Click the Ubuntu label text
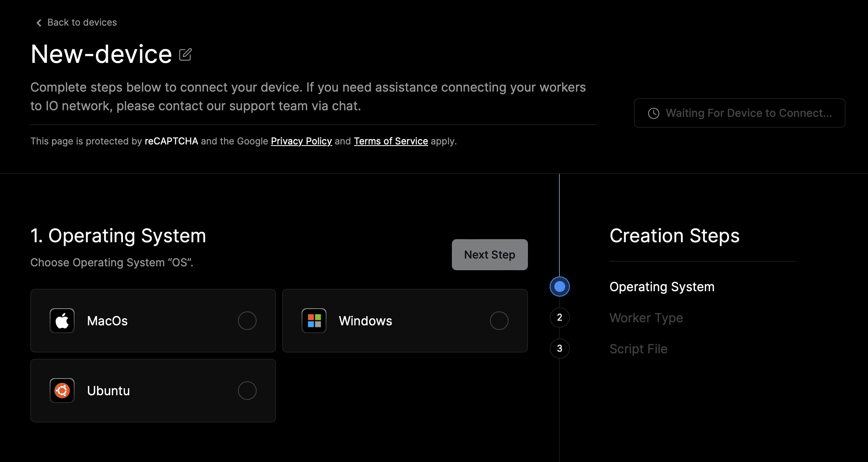The image size is (868, 462). [x=109, y=391]
